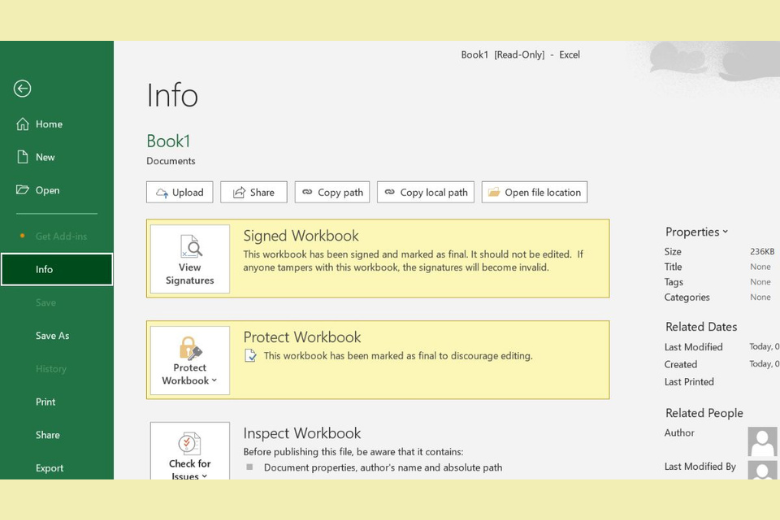Click the Last Modified By avatar picture
The height and width of the screenshot is (520, 780).
(762, 470)
